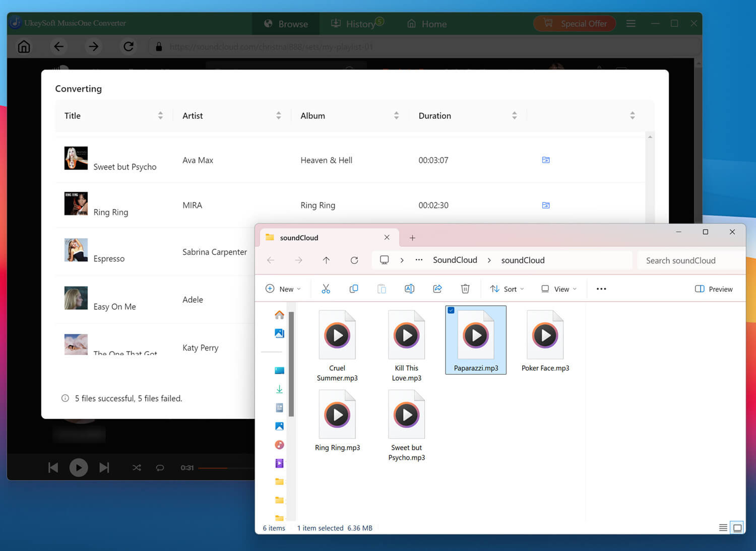Image resolution: width=756 pixels, height=551 pixels.
Task: Toggle the Explorer Preview pane
Action: [714, 289]
